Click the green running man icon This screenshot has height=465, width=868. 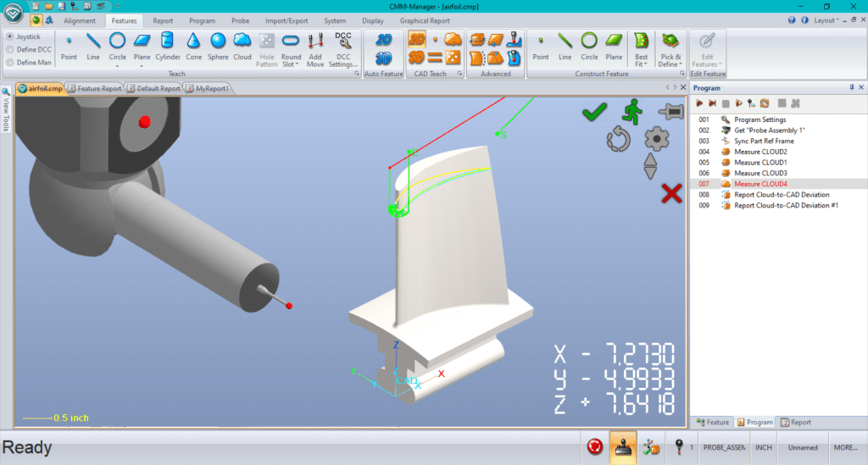click(632, 112)
